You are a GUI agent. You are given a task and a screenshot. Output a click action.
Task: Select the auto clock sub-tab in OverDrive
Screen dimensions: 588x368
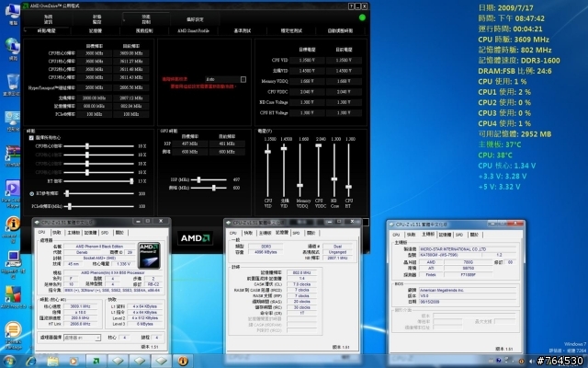pos(340,30)
